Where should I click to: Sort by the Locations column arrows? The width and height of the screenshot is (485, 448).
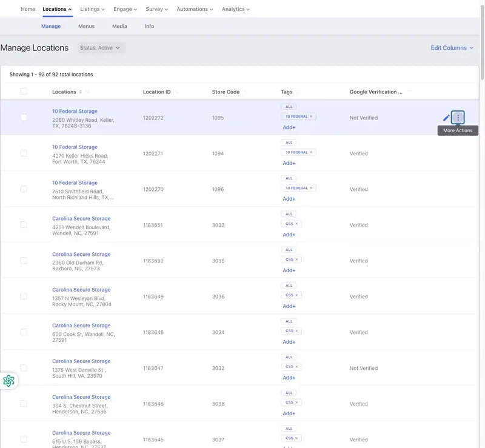[81, 92]
